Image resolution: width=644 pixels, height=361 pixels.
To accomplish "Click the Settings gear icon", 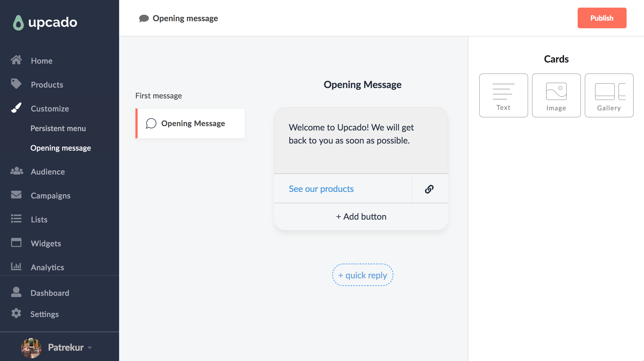I will pos(16,313).
